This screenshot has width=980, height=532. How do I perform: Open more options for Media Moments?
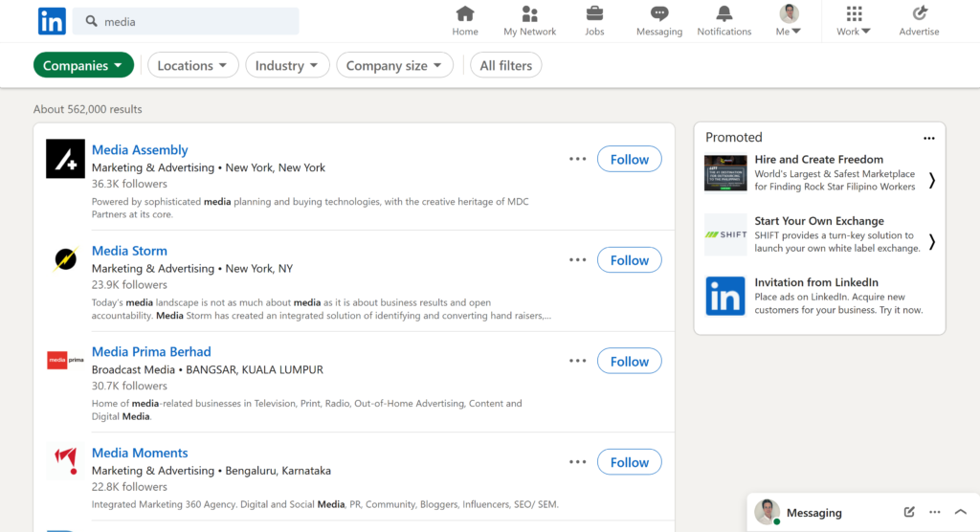point(577,462)
